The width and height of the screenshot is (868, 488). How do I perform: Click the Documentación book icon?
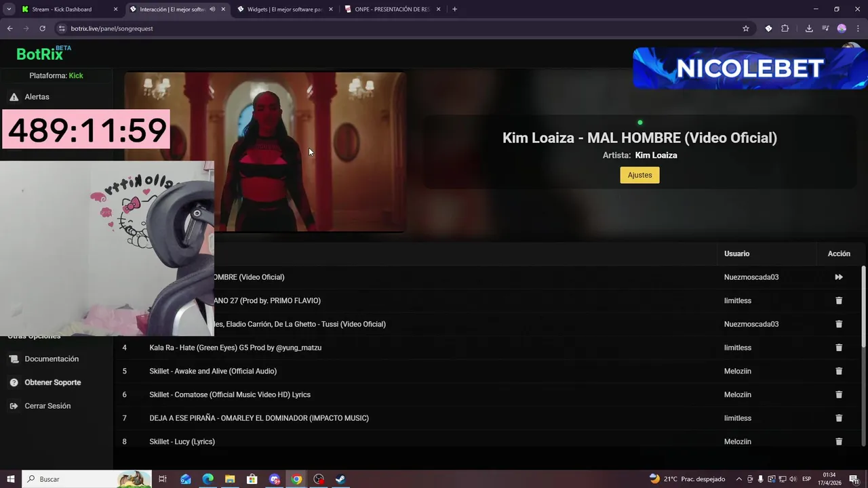click(14, 359)
